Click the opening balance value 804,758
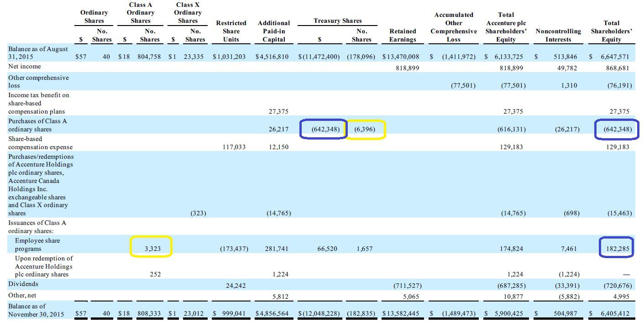The height and width of the screenshot is (322, 644). tap(149, 57)
